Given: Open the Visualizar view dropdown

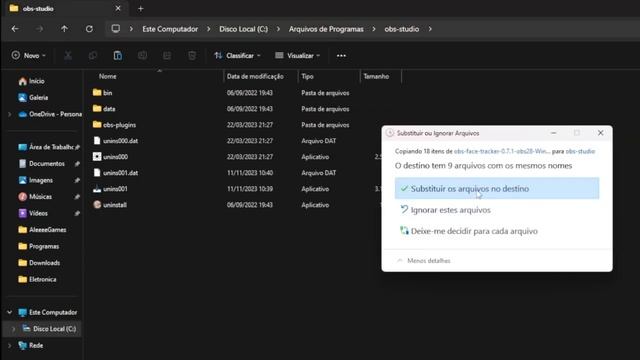Looking at the screenshot, I should [x=298, y=56].
